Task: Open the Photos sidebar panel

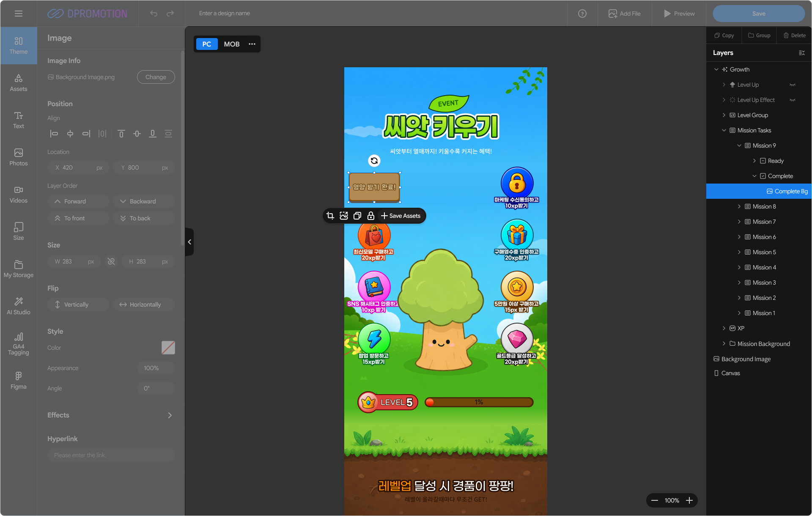Action: point(19,157)
